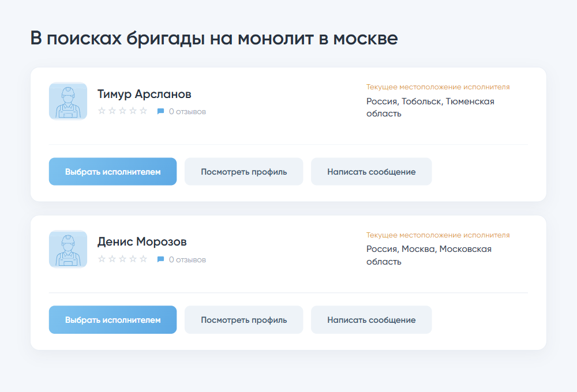Screen dimensions: 577x392
Task: Open Посмотреть профиль for Денис Морозов
Action: coord(243,320)
